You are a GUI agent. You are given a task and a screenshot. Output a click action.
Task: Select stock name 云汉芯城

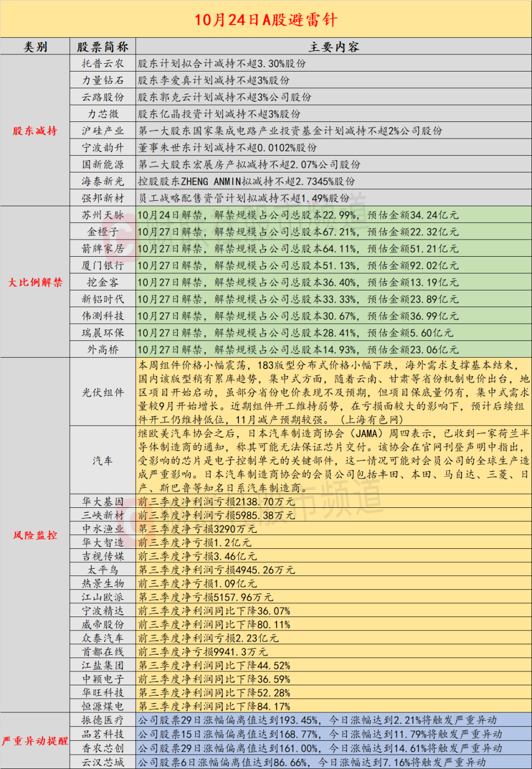[x=103, y=762]
